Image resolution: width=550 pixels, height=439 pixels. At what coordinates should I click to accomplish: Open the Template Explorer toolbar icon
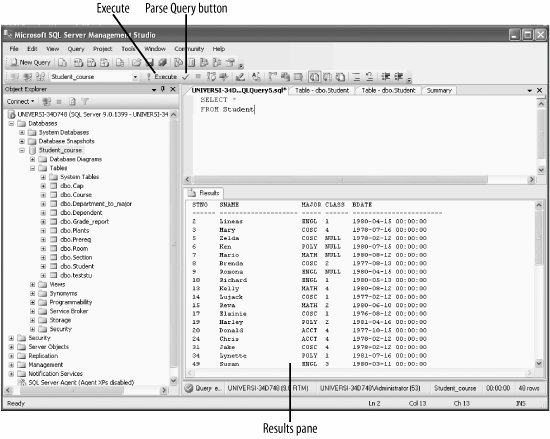pyautogui.click(x=217, y=63)
